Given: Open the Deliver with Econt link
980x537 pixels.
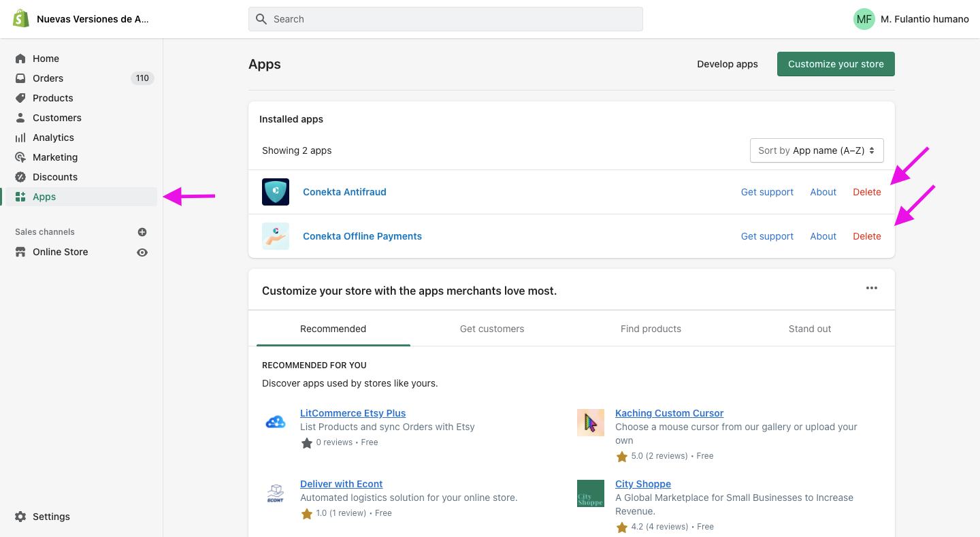Looking at the screenshot, I should [x=341, y=484].
